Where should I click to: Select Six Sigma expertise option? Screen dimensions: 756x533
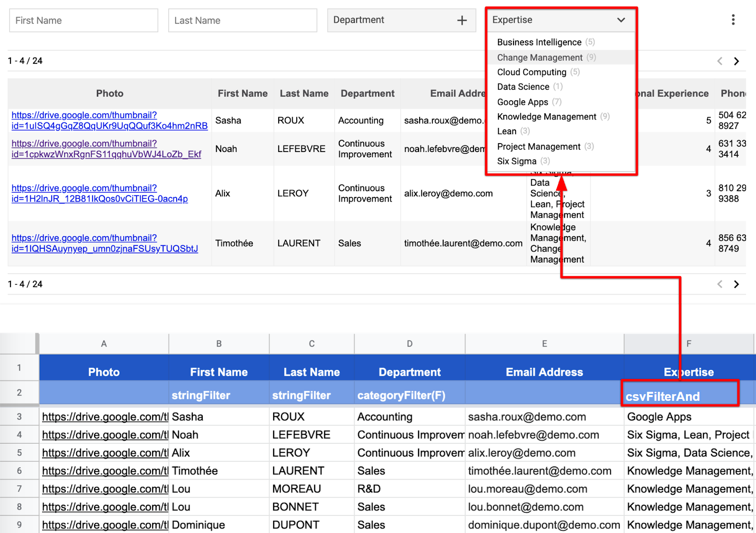(561, 161)
